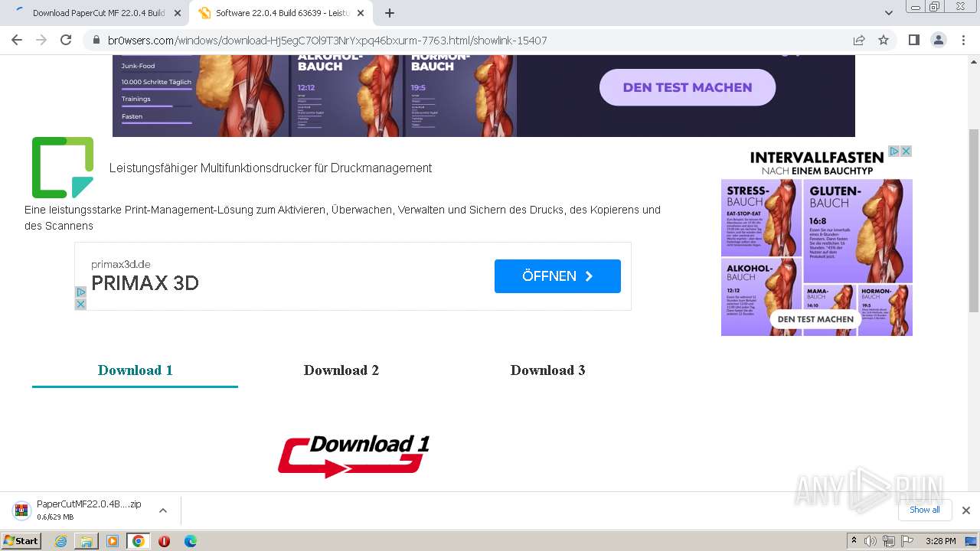Viewport: 980px width, 551px height.
Task: Open Microsoft Edge from taskbar
Action: [x=191, y=541]
